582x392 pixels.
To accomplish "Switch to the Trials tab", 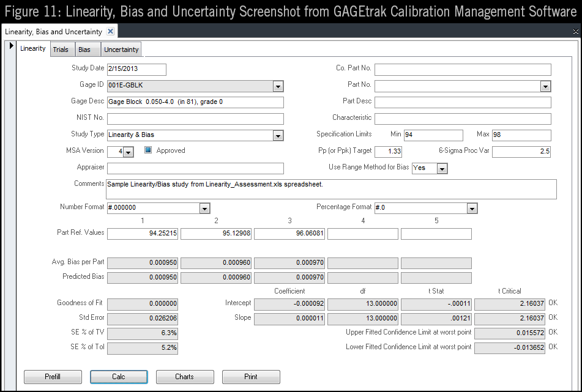I will coord(62,49).
